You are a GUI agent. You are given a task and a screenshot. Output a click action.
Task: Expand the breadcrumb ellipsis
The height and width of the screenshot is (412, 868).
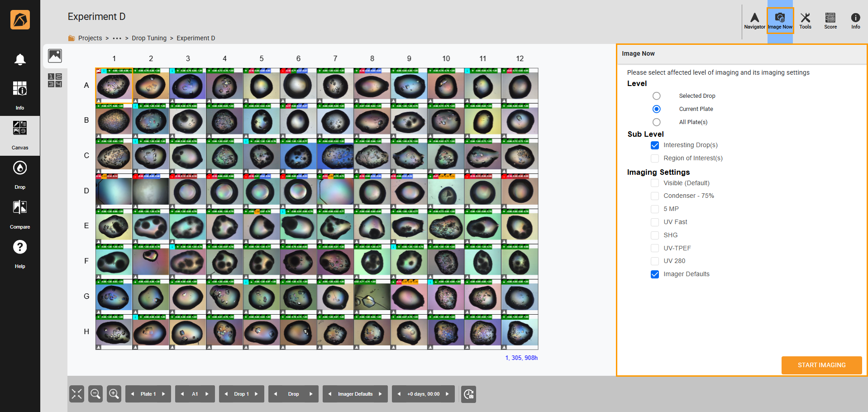(117, 38)
